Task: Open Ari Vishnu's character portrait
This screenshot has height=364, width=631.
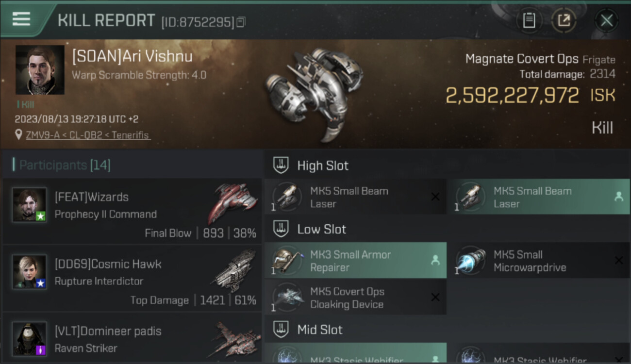Action: tap(40, 70)
